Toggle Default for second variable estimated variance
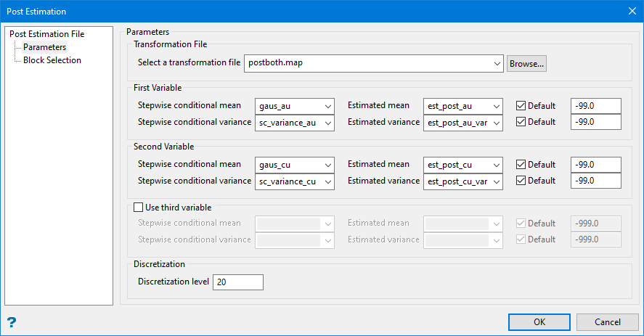644x336 pixels. click(521, 181)
